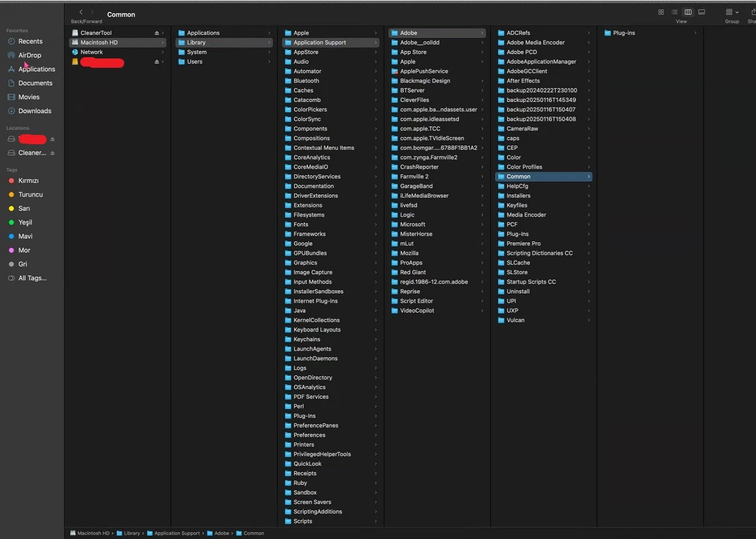Switch to gallery view in toolbar
756x539 pixels.
click(x=701, y=12)
